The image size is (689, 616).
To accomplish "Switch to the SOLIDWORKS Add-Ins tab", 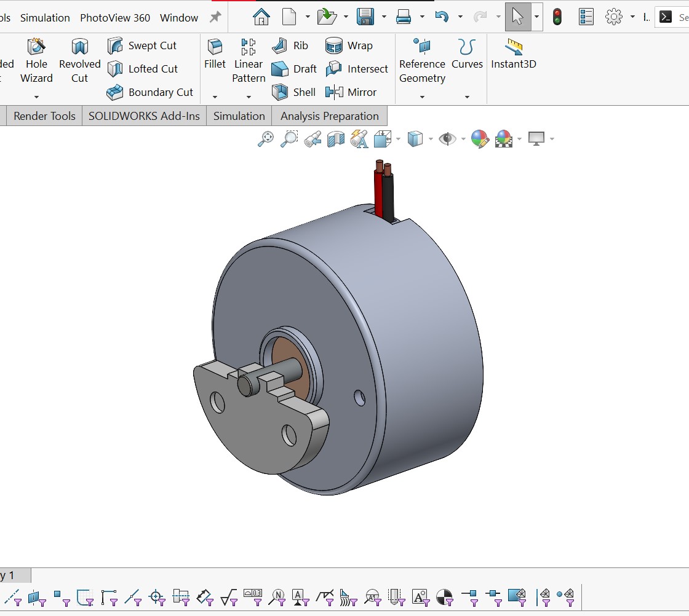I will [144, 116].
